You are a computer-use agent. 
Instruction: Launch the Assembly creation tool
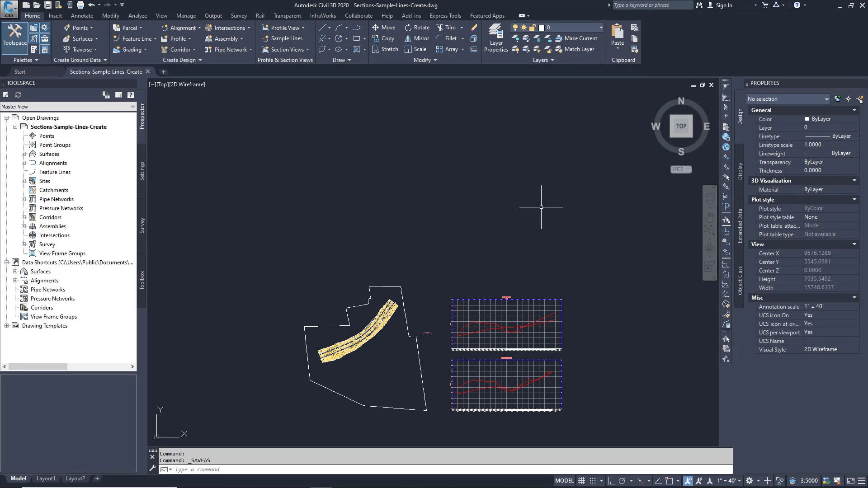coord(225,38)
